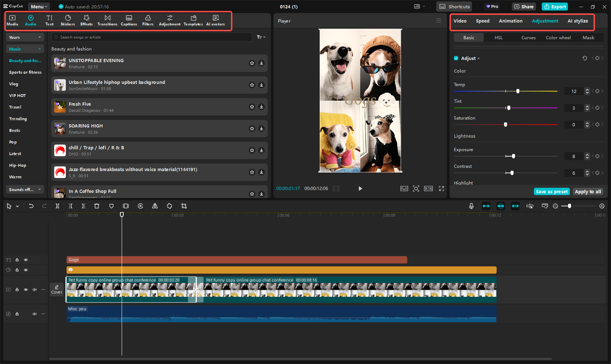Delete the selected clip with trash icon

pyautogui.click(x=97, y=206)
